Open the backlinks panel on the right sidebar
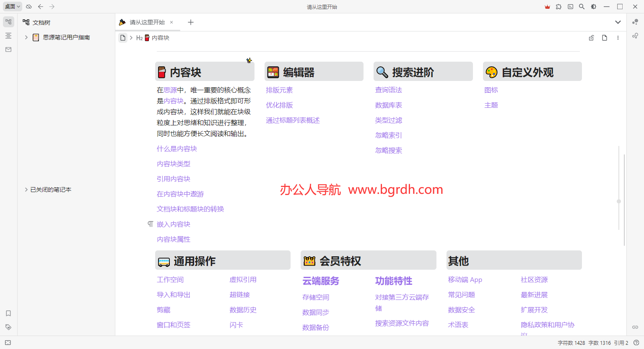The height and width of the screenshot is (349, 644). click(x=635, y=327)
